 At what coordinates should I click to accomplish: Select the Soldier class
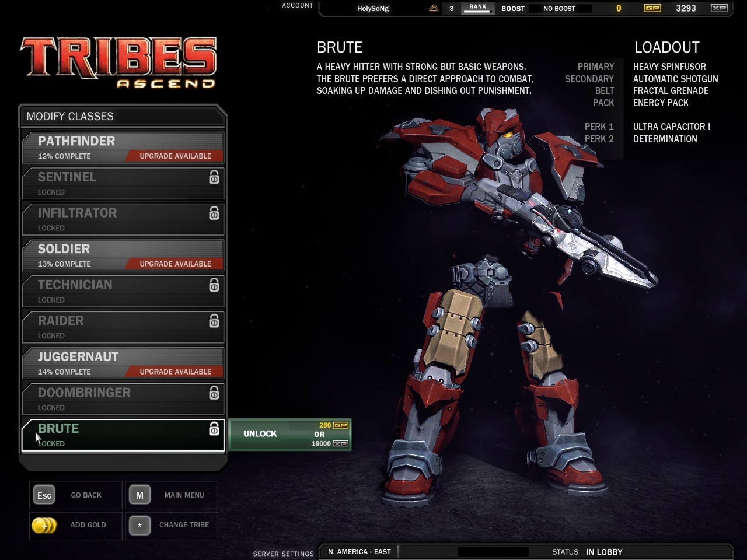tap(123, 255)
